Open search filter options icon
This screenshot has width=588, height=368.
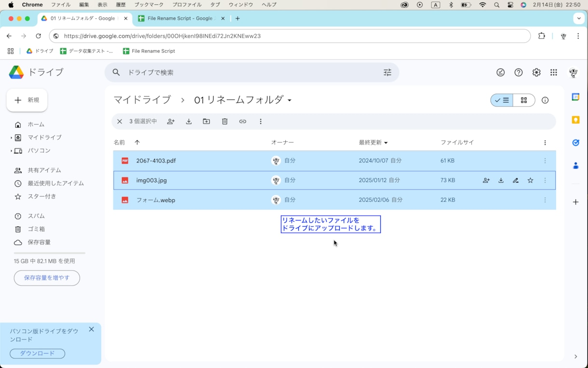click(388, 72)
